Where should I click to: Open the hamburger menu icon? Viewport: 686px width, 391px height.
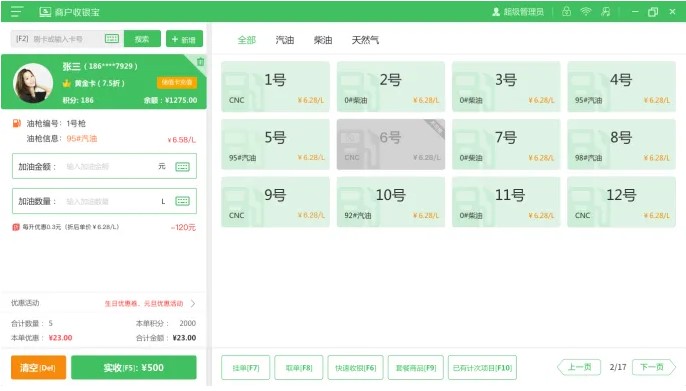click(x=17, y=11)
